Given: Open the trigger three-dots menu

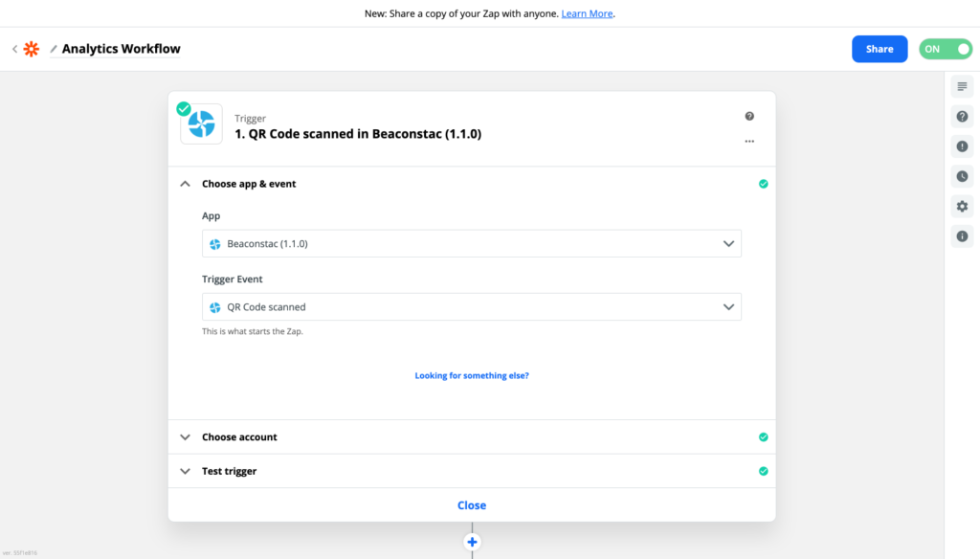Looking at the screenshot, I should click(x=749, y=142).
